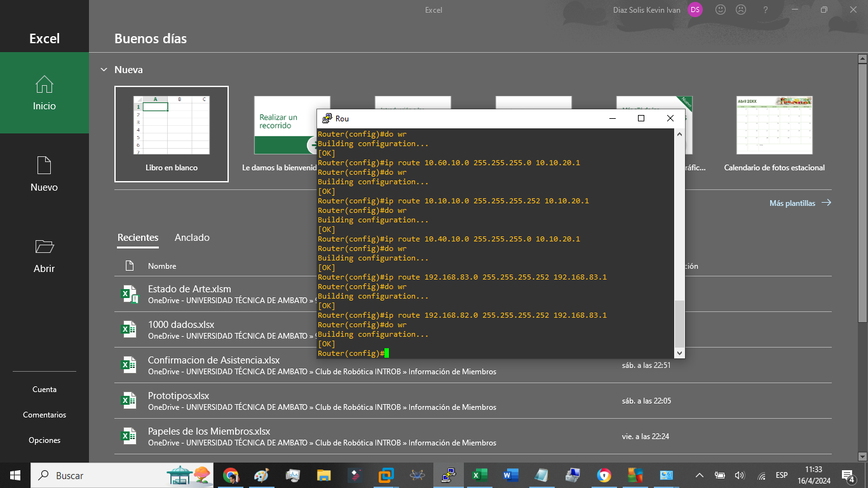Open Paint from the taskbar
The height and width of the screenshot is (488, 868).
pos(261,475)
